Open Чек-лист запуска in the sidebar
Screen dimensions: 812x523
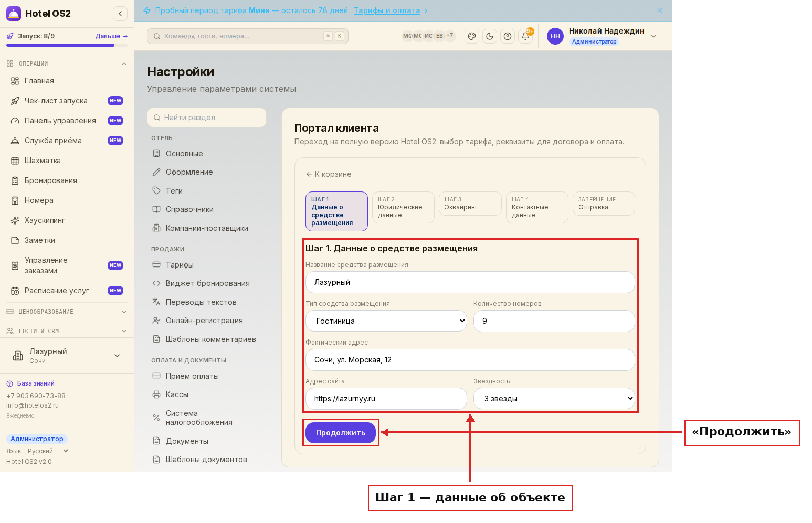point(67,101)
